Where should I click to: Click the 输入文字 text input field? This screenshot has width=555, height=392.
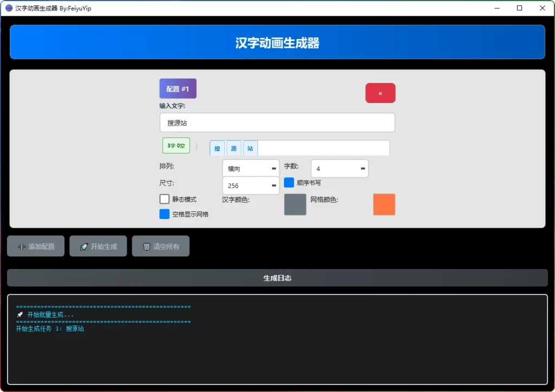click(277, 123)
